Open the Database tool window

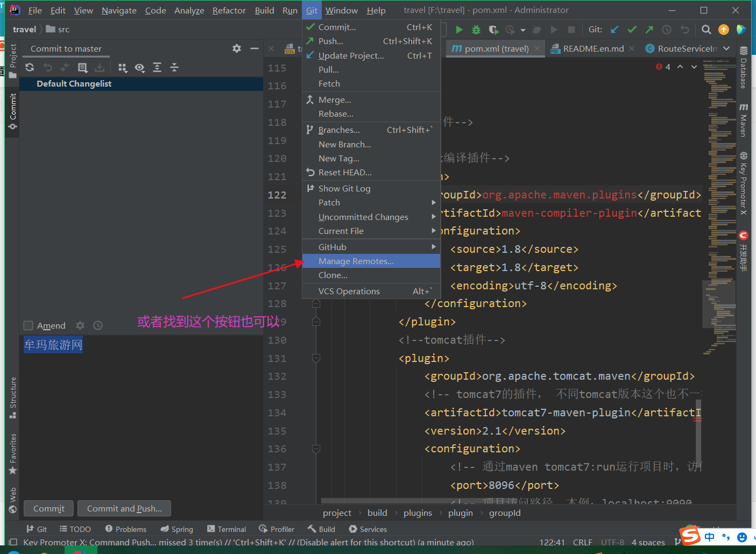coord(743,67)
